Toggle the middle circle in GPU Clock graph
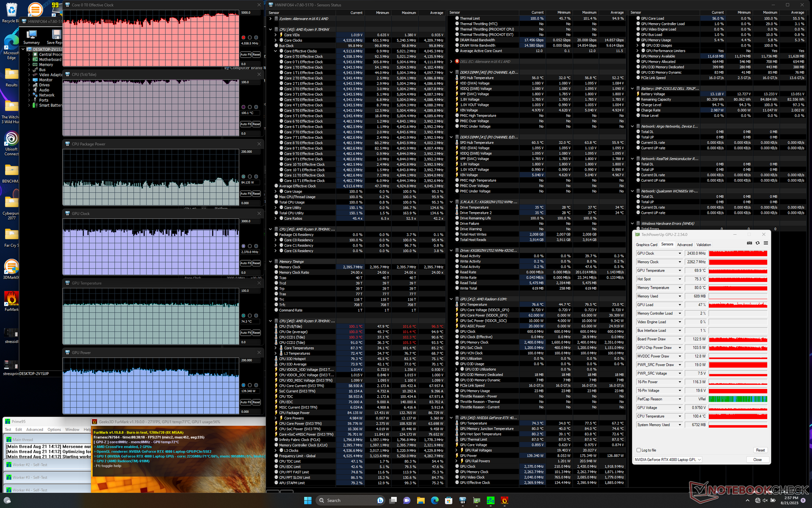 pos(250,246)
